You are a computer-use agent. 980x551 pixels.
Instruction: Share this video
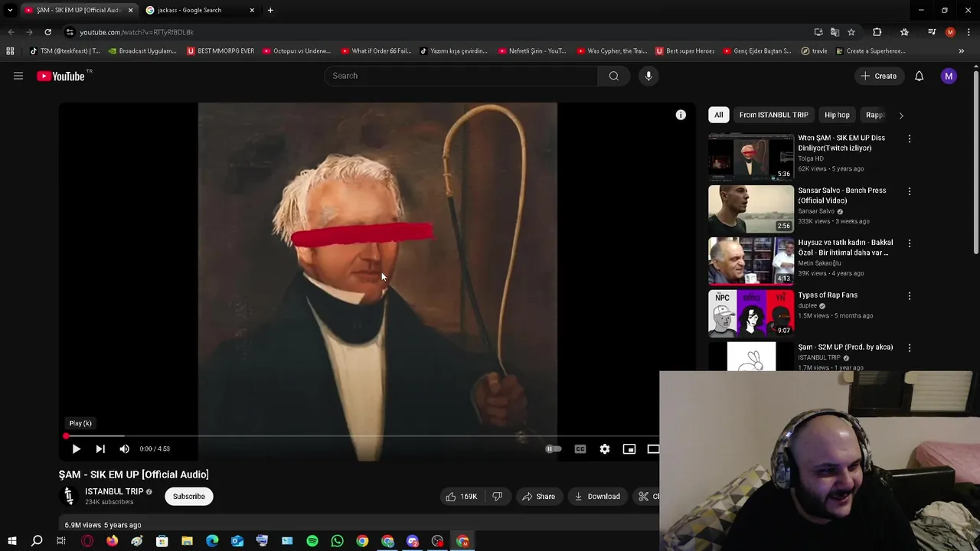point(538,497)
